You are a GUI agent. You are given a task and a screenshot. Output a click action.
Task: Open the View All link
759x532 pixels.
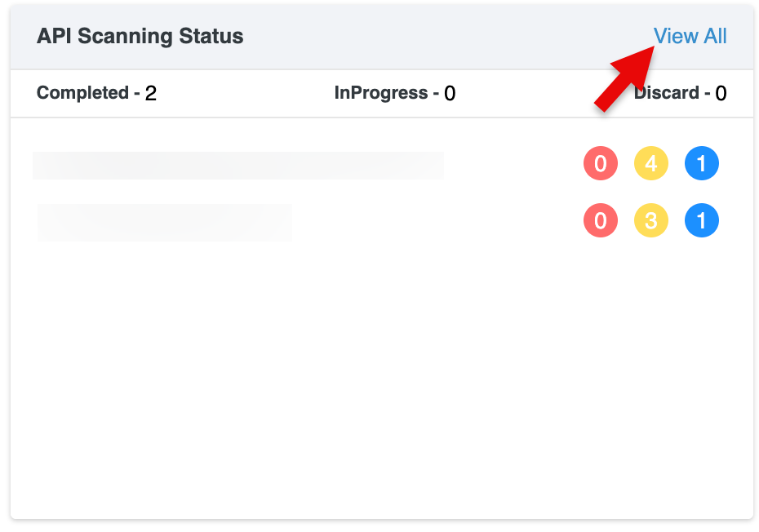pyautogui.click(x=690, y=36)
